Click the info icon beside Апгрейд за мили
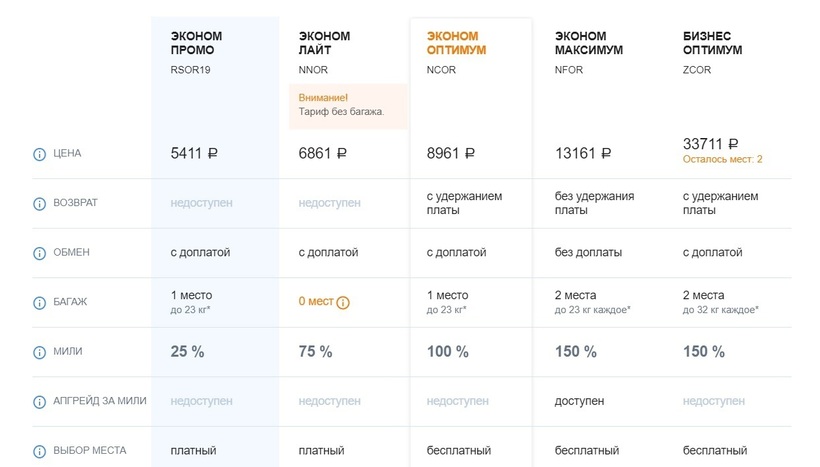Image resolution: width=820 pixels, height=467 pixels. point(40,401)
